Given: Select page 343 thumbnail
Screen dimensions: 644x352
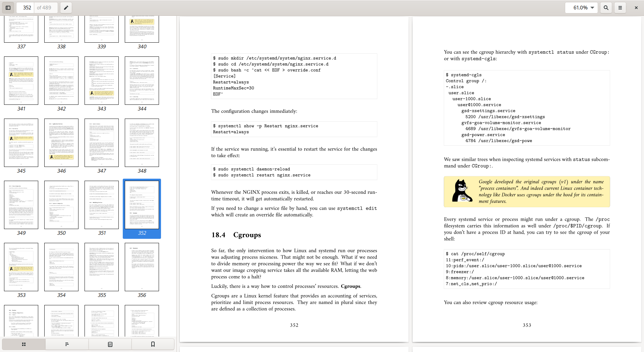Looking at the screenshot, I should 102,81.
